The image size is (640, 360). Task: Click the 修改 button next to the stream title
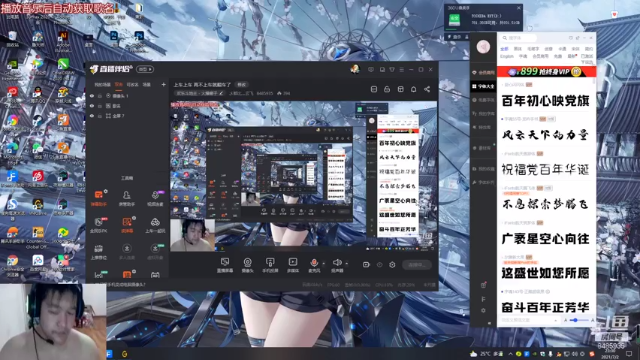(242, 84)
